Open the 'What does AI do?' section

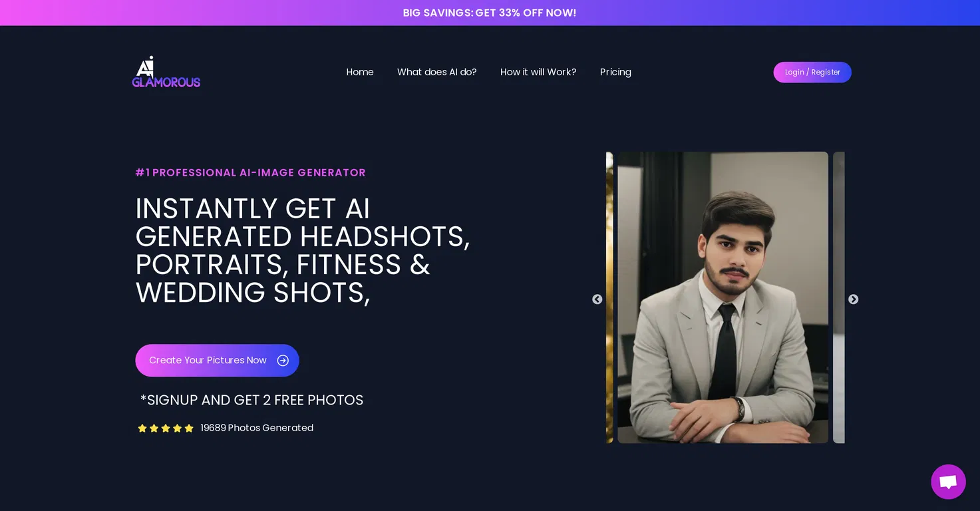click(437, 72)
